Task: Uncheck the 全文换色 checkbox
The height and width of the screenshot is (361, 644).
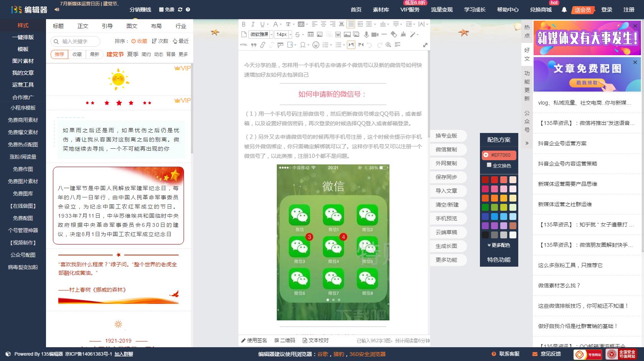Action: tap(489, 165)
